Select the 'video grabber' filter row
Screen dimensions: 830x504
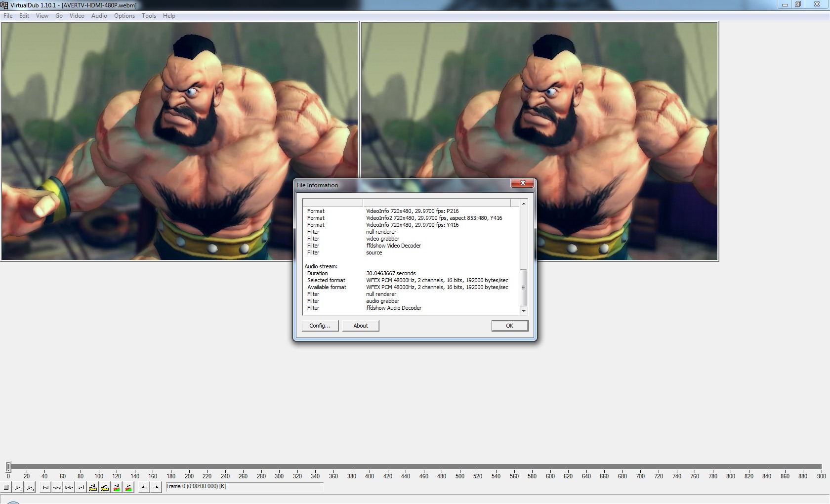411,239
